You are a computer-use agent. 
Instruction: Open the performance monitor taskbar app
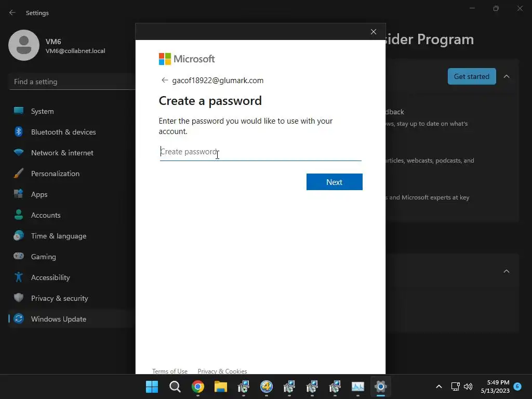point(357,387)
